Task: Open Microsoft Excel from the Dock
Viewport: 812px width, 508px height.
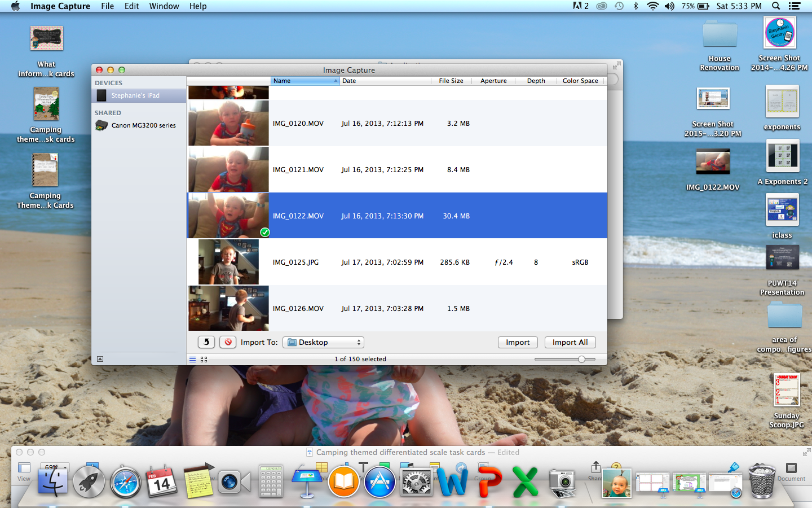Action: (526, 481)
